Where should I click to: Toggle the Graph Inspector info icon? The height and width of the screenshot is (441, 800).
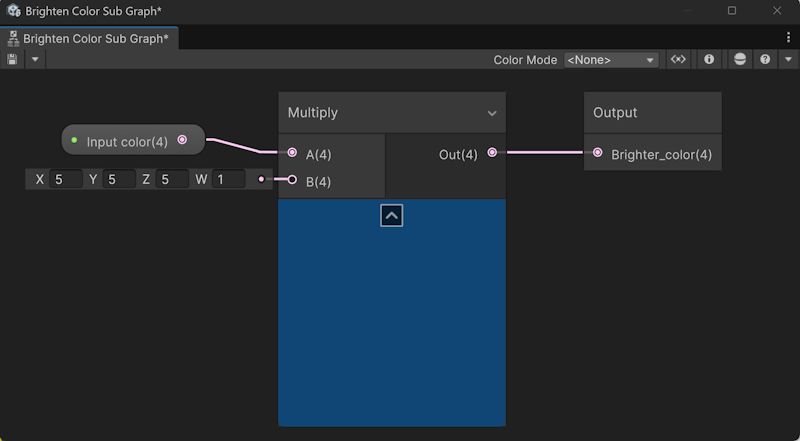coord(709,60)
